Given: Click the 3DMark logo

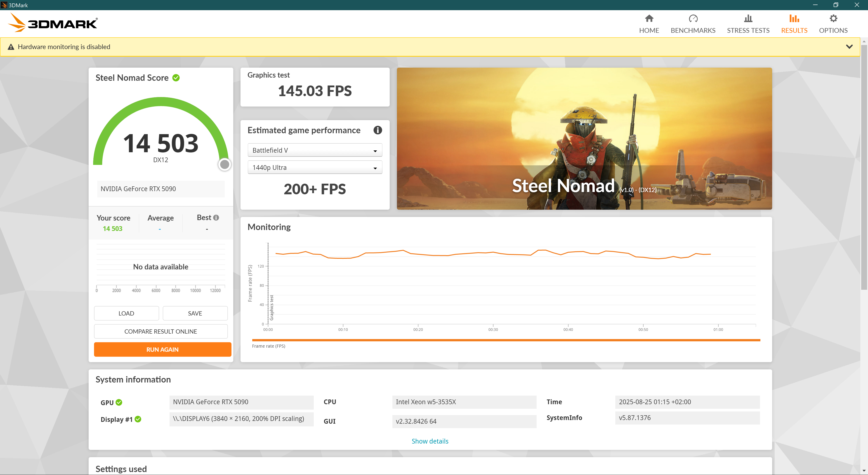Looking at the screenshot, I should pos(53,23).
